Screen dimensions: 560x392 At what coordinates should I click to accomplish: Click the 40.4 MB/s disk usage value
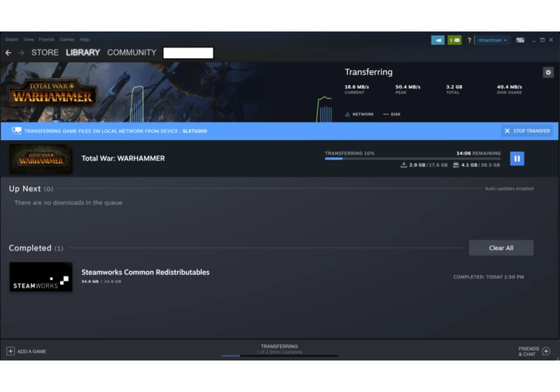tap(510, 87)
